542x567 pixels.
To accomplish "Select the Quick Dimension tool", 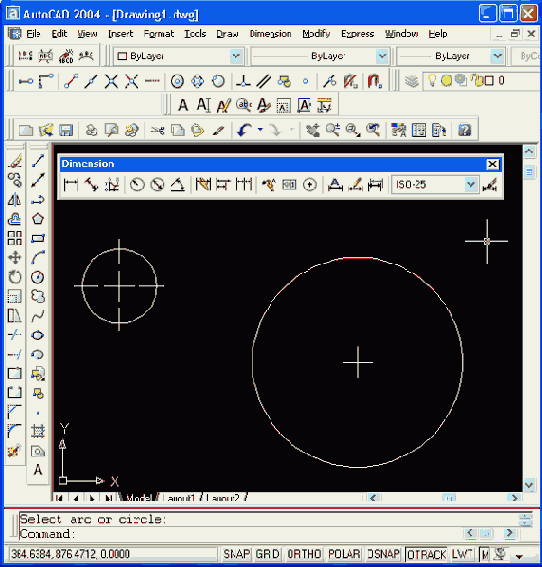I will 203,185.
